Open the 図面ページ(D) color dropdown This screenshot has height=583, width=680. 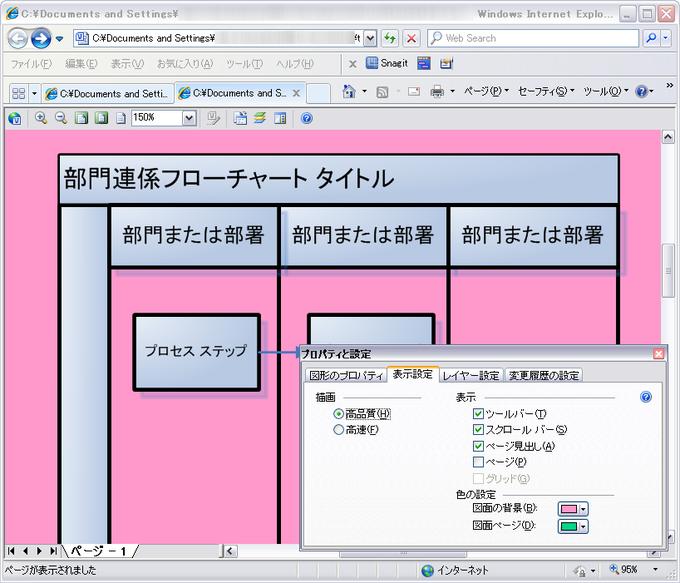(x=583, y=527)
